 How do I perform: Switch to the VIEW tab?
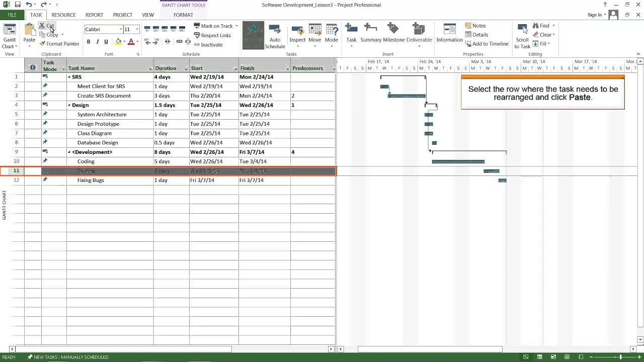[148, 15]
